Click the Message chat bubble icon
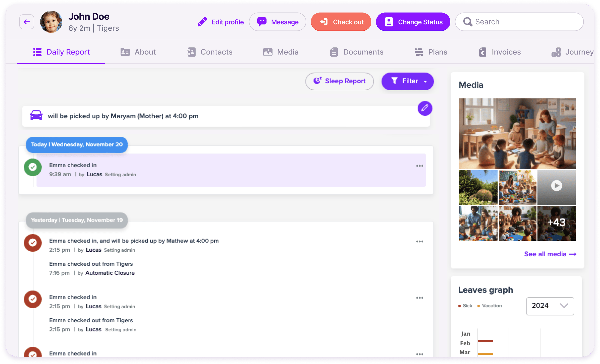This screenshot has height=364, width=600. coord(262,22)
